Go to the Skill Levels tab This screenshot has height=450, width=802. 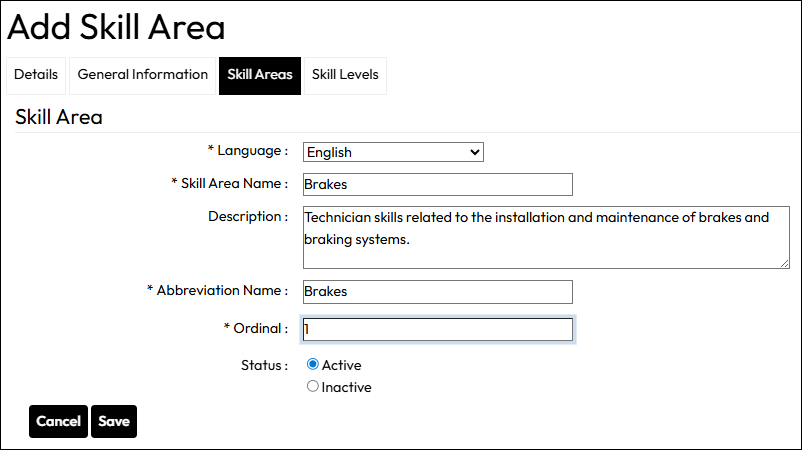point(345,75)
